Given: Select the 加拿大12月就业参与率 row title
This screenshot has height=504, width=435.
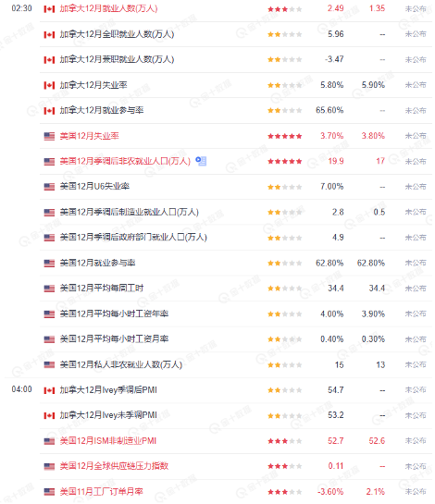Looking at the screenshot, I should 102,110.
